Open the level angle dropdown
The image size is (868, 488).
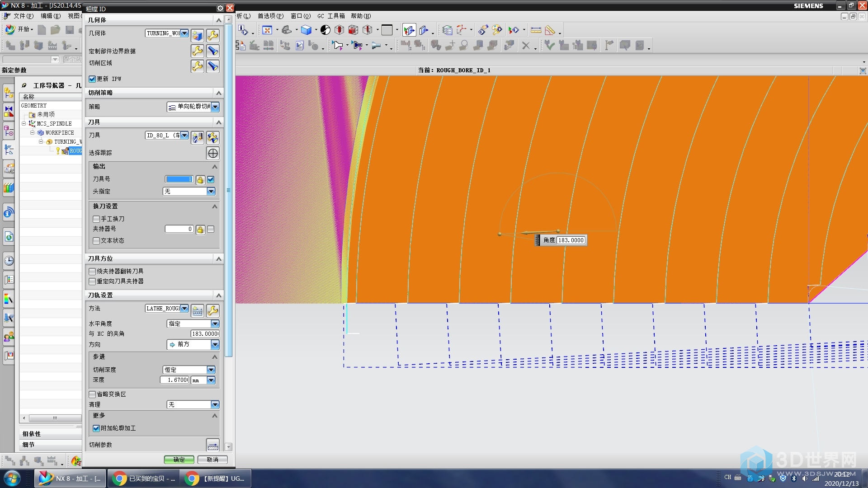[x=215, y=324]
